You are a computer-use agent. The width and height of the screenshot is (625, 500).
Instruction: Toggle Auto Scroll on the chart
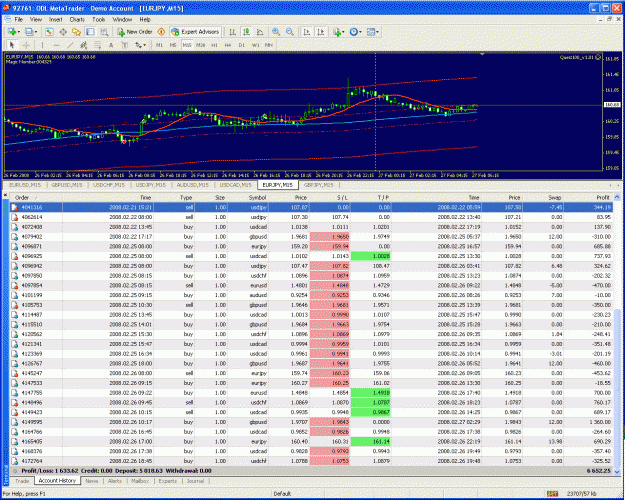(x=307, y=32)
